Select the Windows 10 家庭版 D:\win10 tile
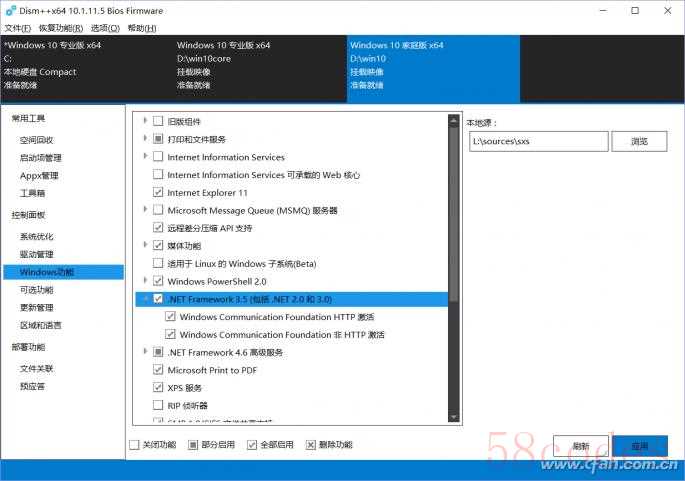This screenshot has width=685, height=481. click(433, 69)
